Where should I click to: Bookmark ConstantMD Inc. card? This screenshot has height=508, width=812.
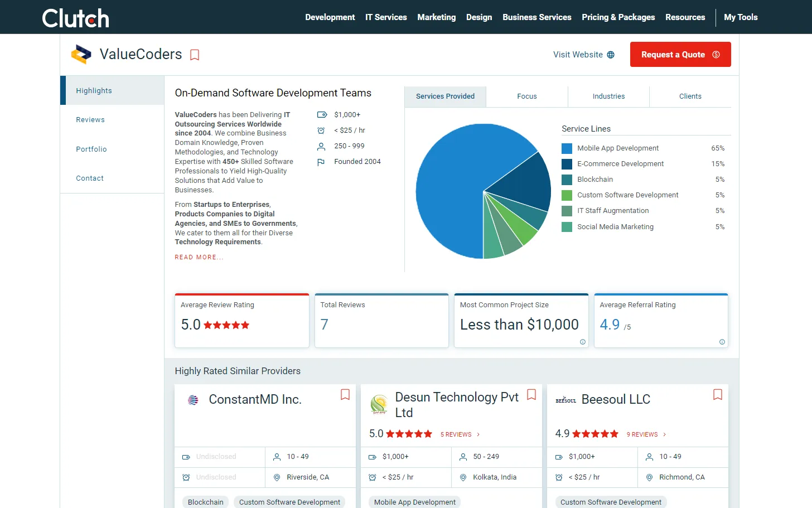click(x=345, y=395)
